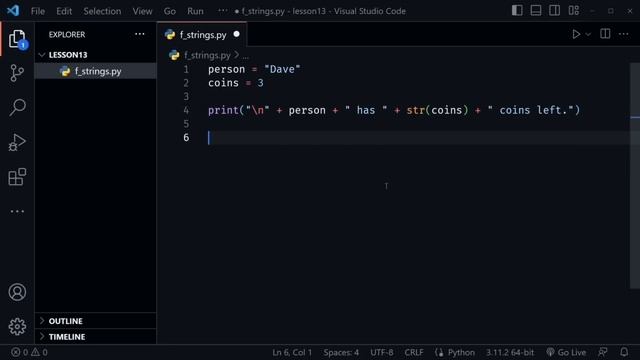Open the Extensions view
This screenshot has width=640, height=360.
[x=17, y=177]
